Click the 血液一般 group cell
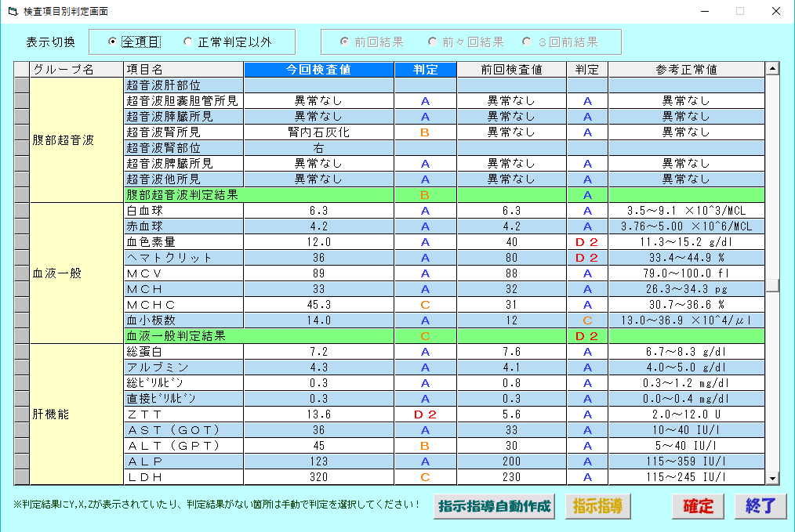 click(77, 273)
